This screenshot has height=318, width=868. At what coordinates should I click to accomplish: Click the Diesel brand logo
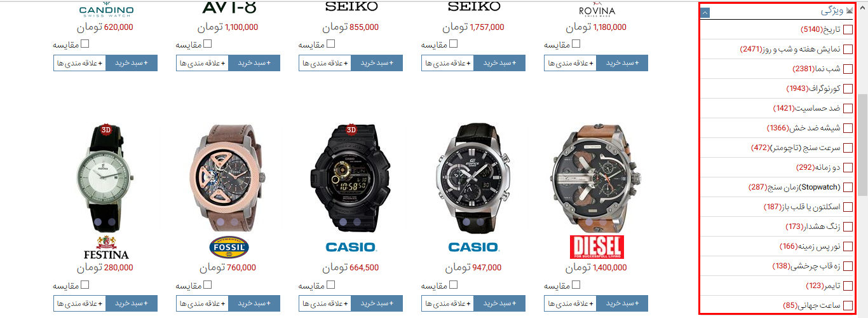(x=597, y=247)
